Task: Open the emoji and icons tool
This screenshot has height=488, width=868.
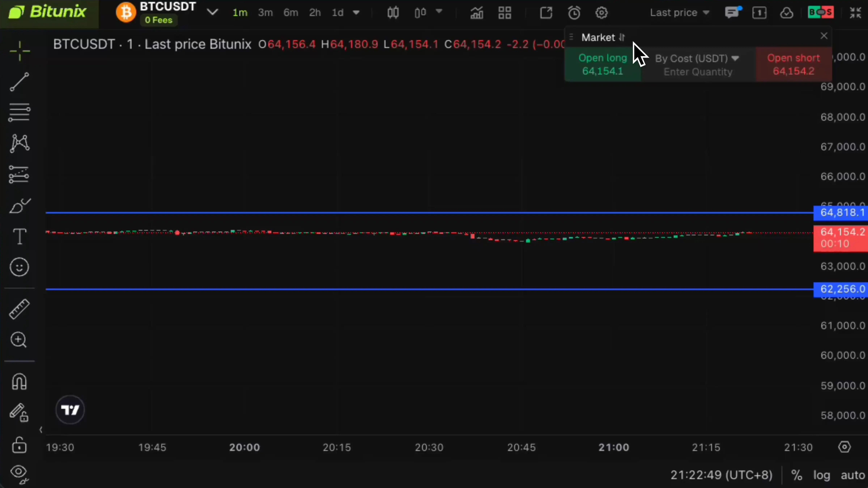Action: 19,267
